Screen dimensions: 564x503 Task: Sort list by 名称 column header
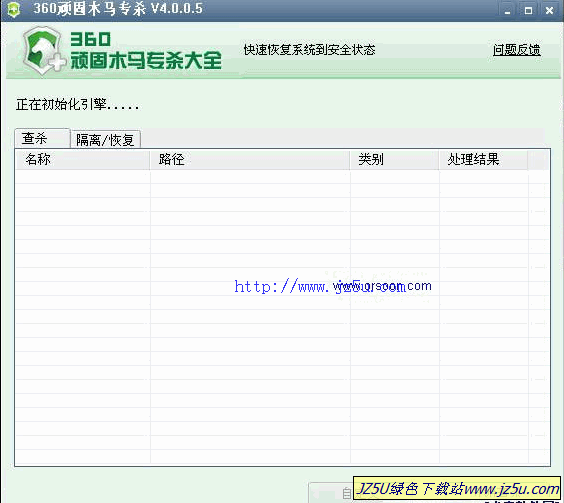tap(83, 159)
